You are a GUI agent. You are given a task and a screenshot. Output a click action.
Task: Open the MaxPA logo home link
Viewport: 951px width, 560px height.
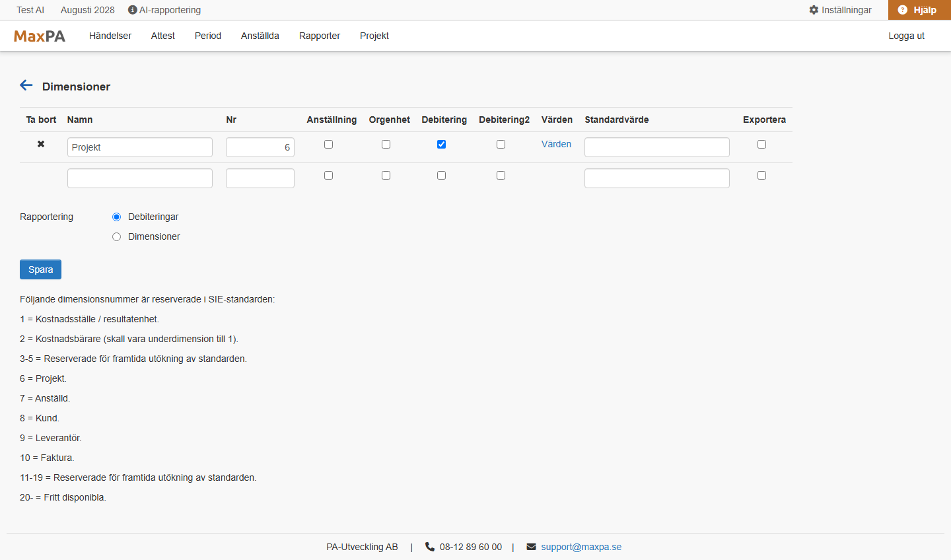(x=40, y=36)
